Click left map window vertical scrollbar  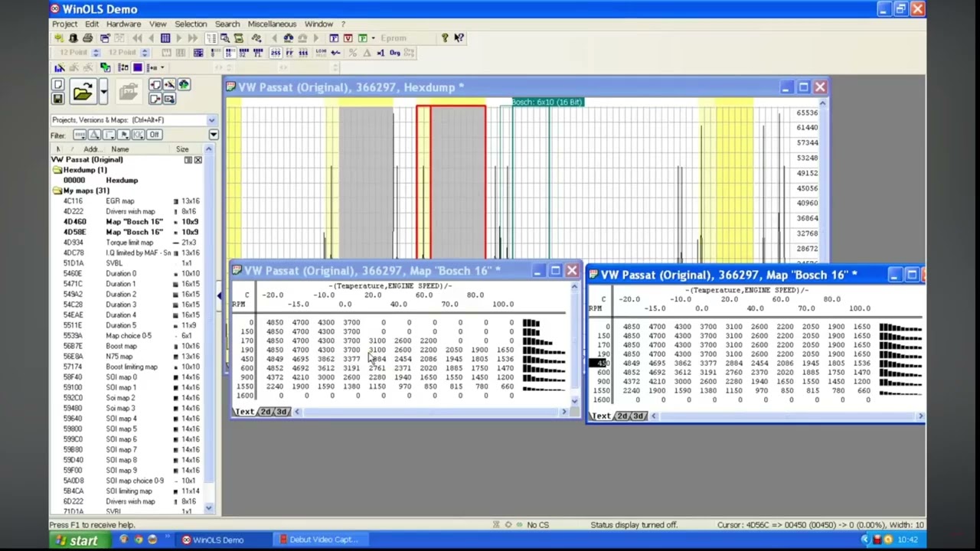pos(574,342)
